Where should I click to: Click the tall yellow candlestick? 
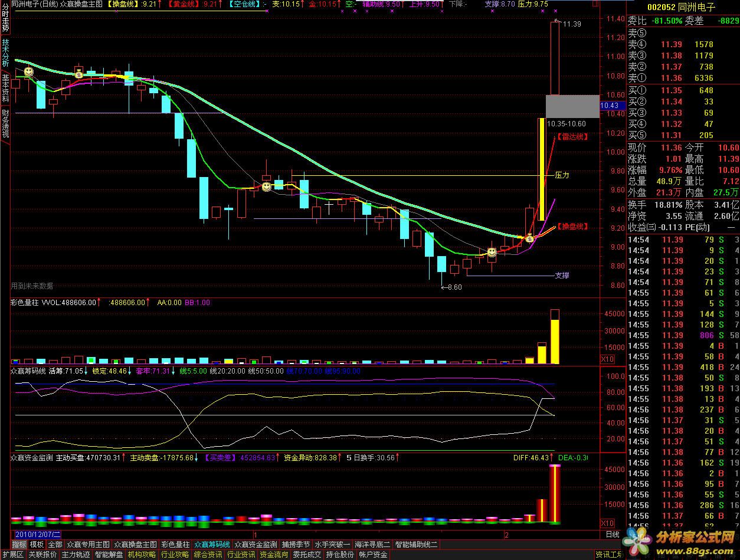point(541,169)
